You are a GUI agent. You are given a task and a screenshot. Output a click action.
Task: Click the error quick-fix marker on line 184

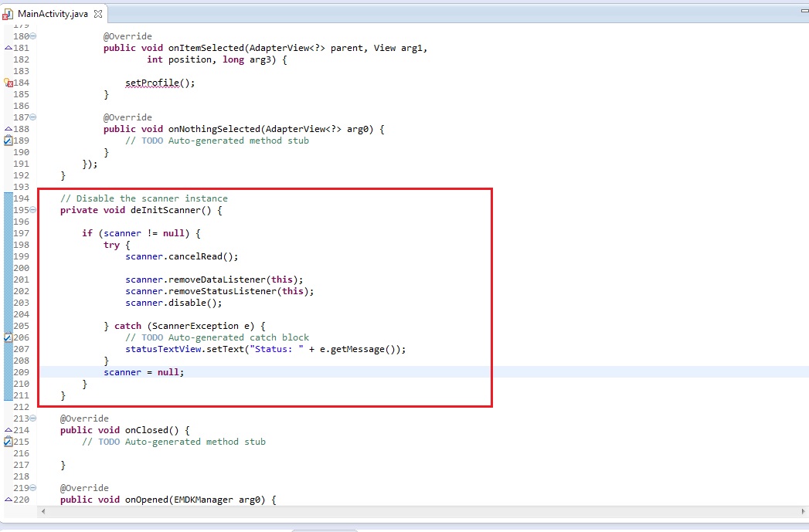coord(8,83)
